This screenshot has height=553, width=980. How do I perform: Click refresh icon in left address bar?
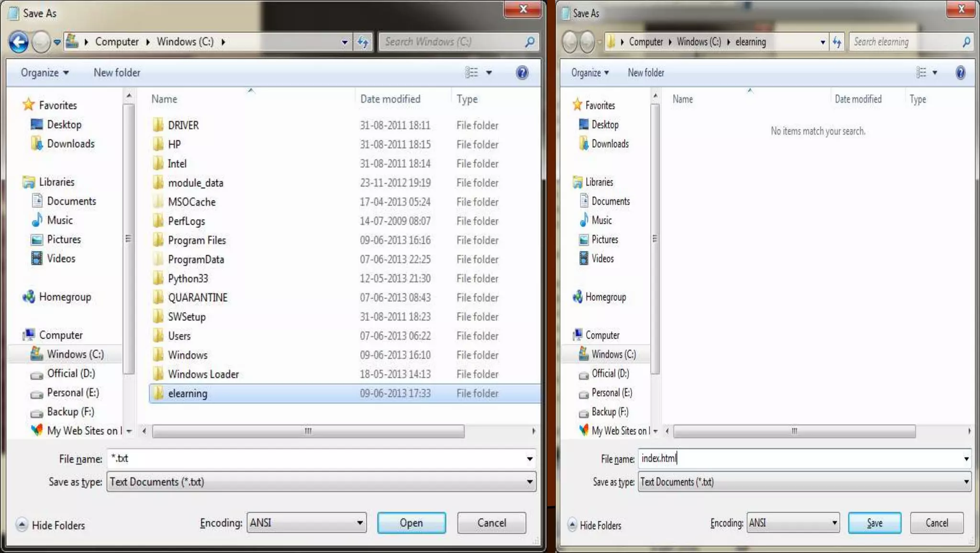(x=363, y=42)
